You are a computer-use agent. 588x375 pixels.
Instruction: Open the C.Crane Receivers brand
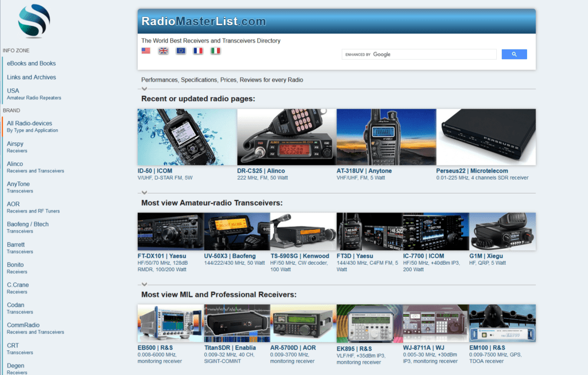coord(18,288)
